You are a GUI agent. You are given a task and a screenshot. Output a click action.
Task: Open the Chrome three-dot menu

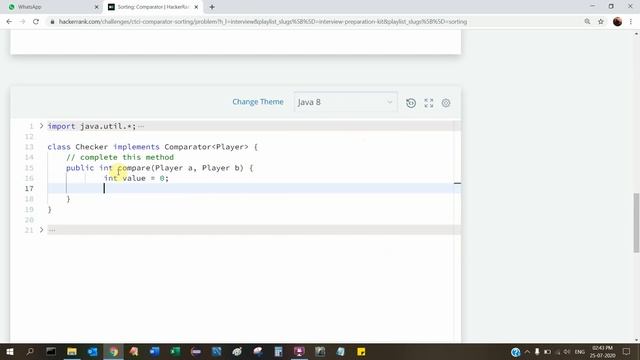(631, 22)
